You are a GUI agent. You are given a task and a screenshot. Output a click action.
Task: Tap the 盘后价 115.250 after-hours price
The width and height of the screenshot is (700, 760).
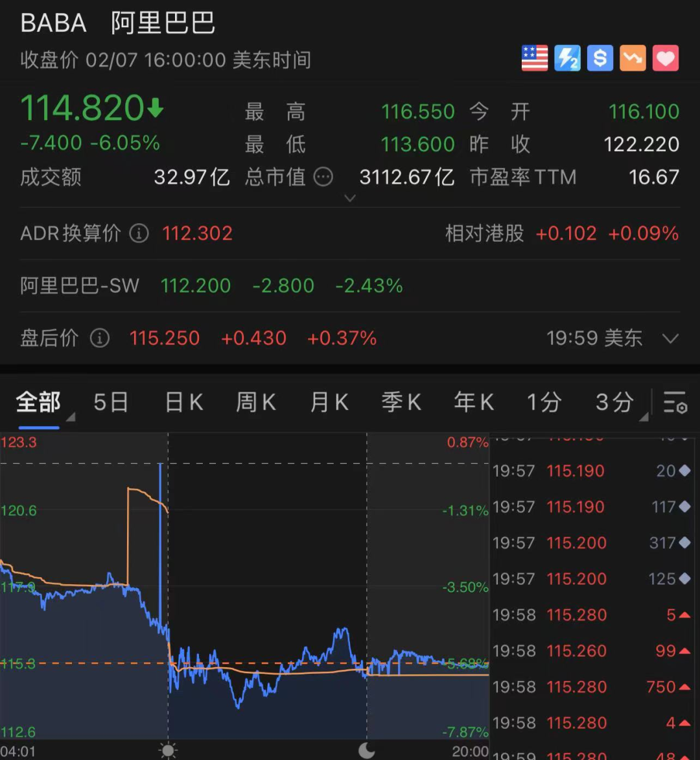(x=164, y=338)
